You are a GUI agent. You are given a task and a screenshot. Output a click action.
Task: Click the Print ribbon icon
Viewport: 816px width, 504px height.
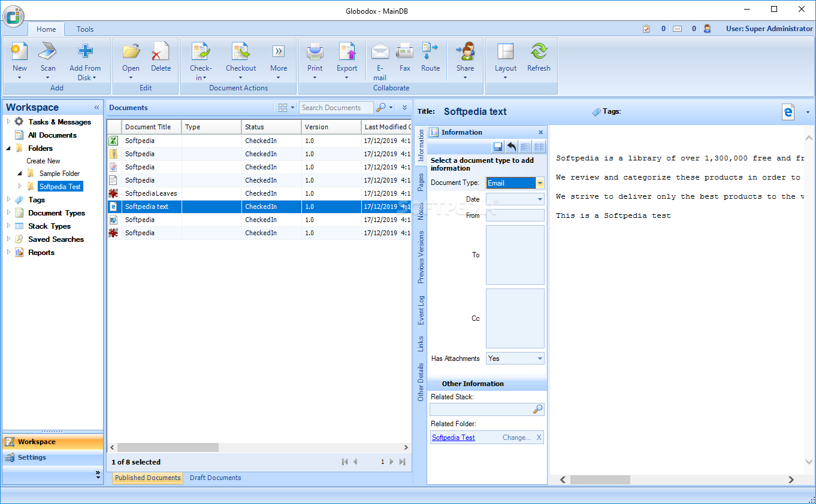tap(315, 52)
